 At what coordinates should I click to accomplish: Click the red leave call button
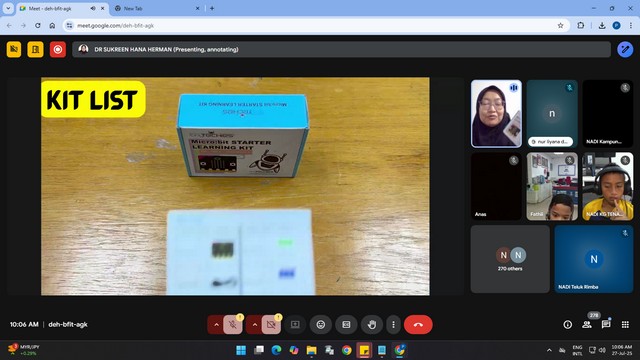coord(418,324)
